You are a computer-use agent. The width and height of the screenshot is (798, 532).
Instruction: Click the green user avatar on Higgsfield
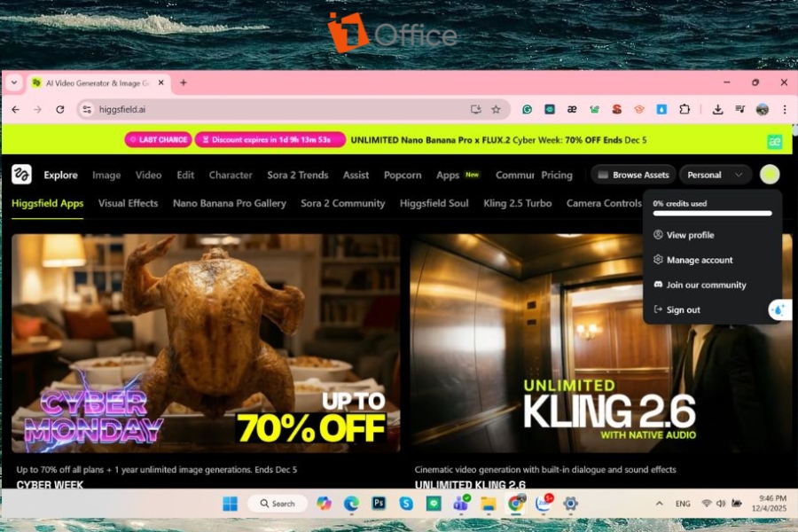[770, 175]
